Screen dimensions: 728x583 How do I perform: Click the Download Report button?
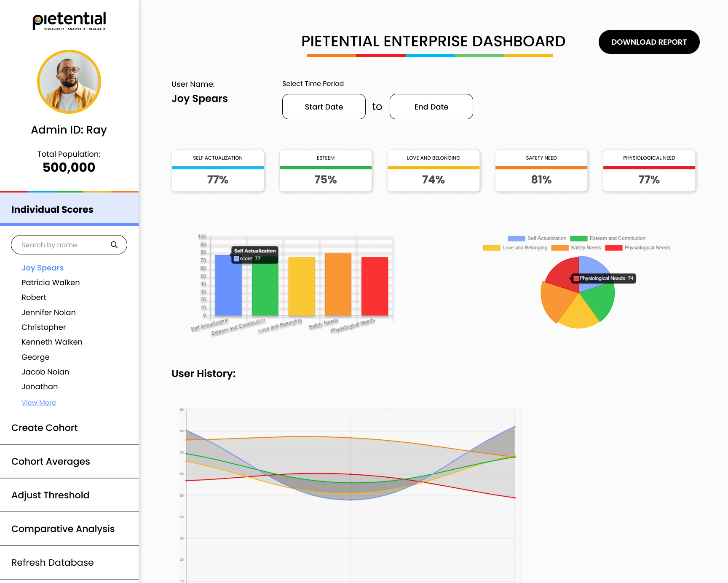coord(648,42)
